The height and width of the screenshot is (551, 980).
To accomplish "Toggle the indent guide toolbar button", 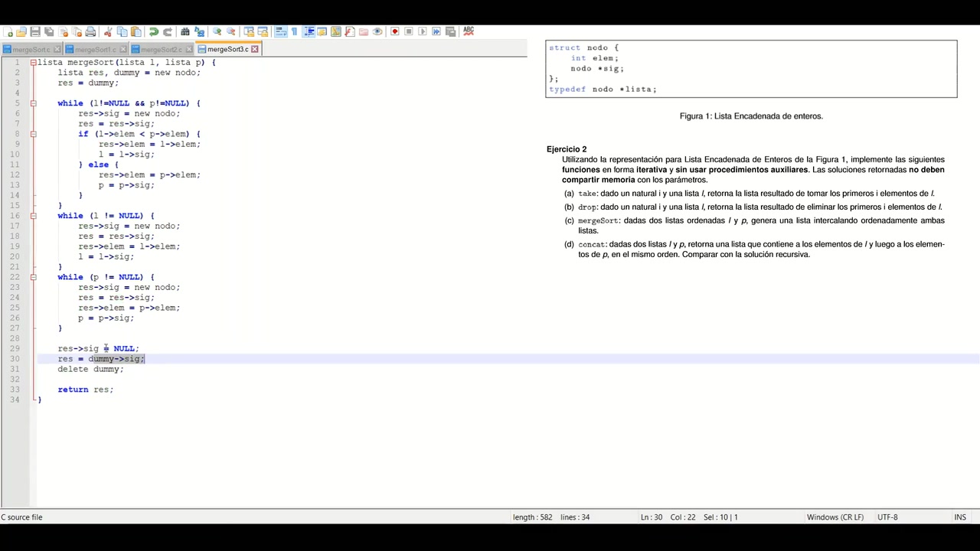I will pyautogui.click(x=309, y=31).
